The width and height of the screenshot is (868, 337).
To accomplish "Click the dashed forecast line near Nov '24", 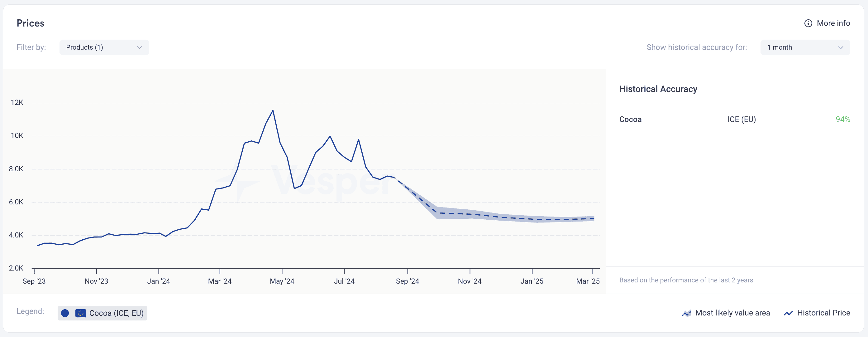I will [470, 214].
